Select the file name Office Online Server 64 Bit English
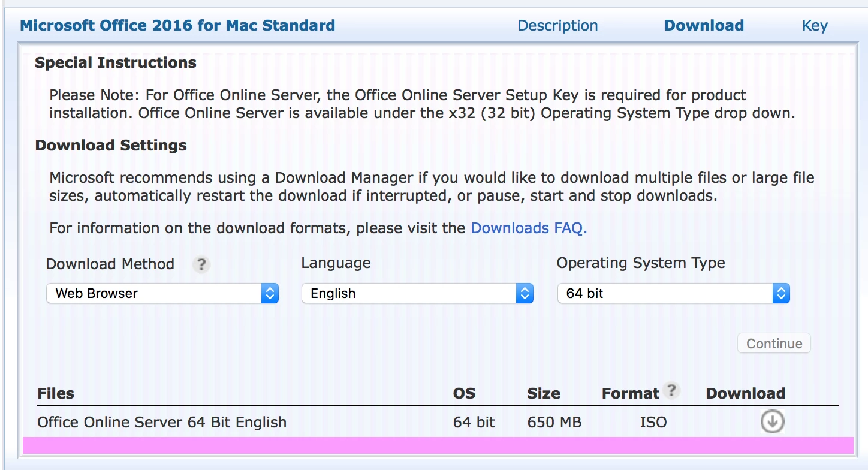The height and width of the screenshot is (470, 868). coord(162,422)
